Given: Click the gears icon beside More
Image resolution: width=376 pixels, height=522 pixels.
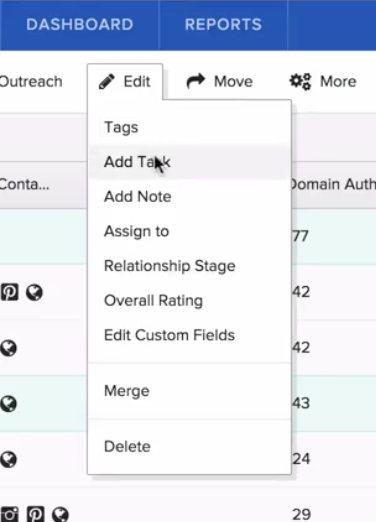Looking at the screenshot, I should point(300,82).
